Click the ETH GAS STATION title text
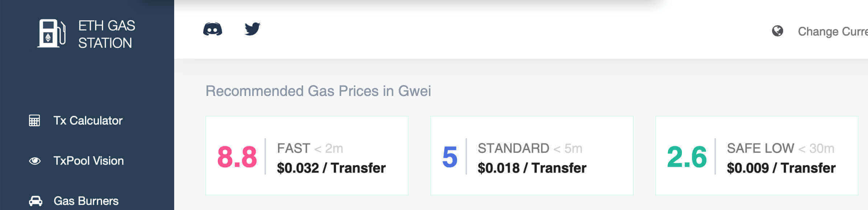The height and width of the screenshot is (210, 868). pos(106,34)
